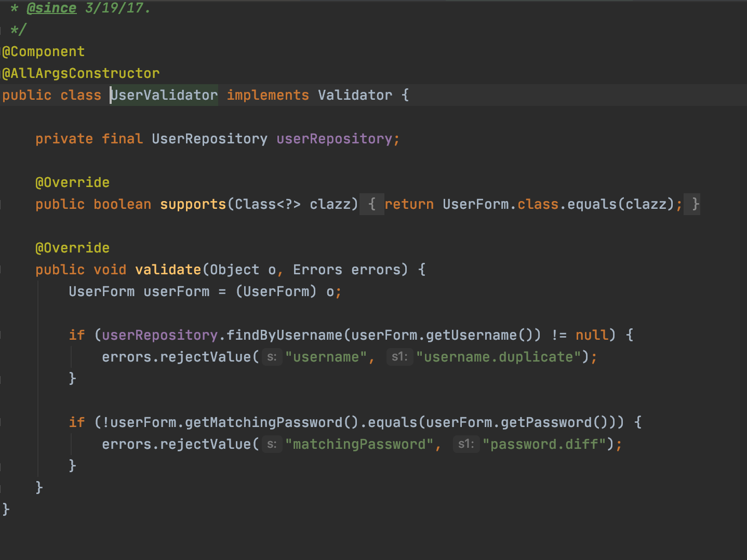The height and width of the screenshot is (560, 747).
Task: Click the s: parameter hint before "username"
Action: (x=272, y=357)
